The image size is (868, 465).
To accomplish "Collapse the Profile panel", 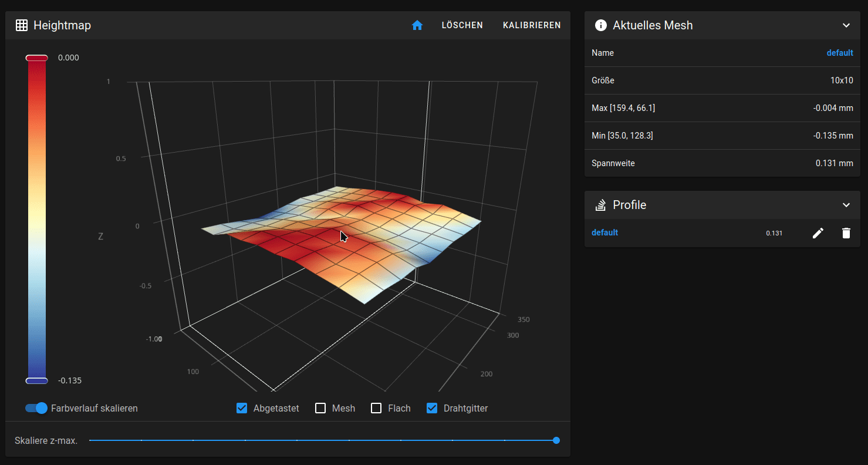I will [x=846, y=205].
